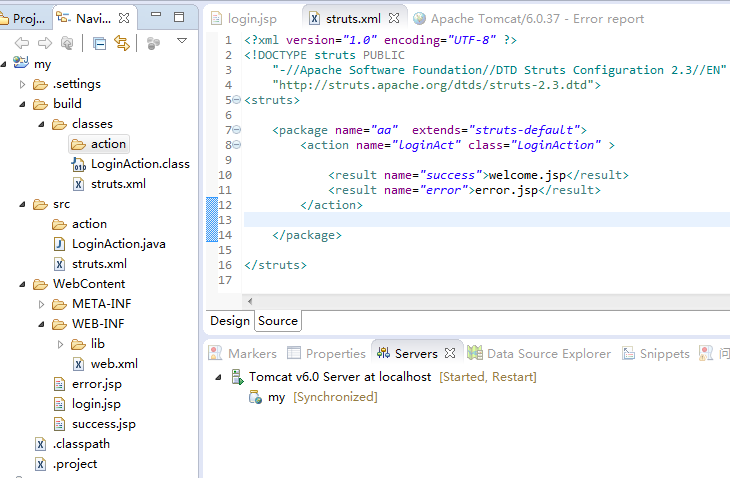Collapse the my project node

[3, 64]
